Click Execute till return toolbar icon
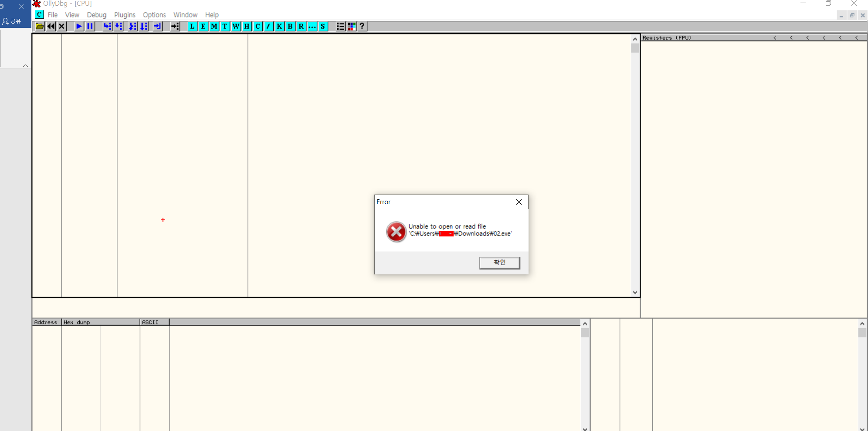 158,27
